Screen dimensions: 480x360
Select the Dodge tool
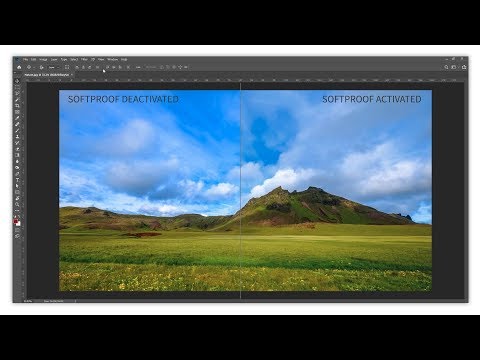pos(17,167)
